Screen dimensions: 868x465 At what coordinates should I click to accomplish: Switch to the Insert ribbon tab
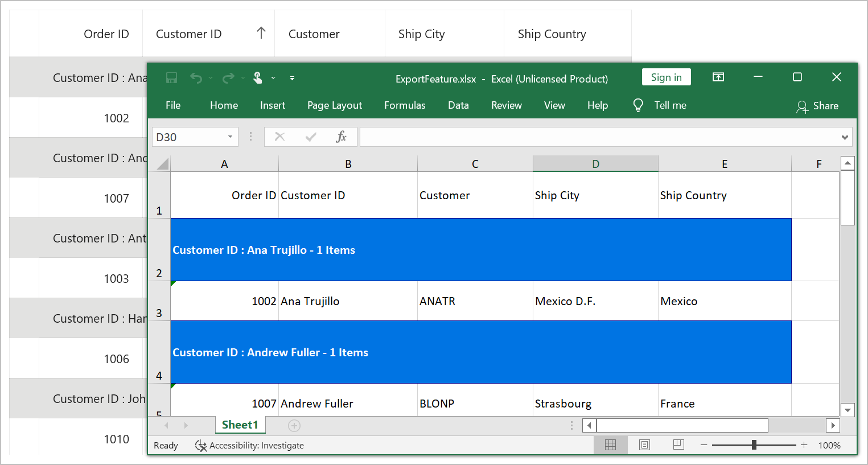pyautogui.click(x=273, y=105)
